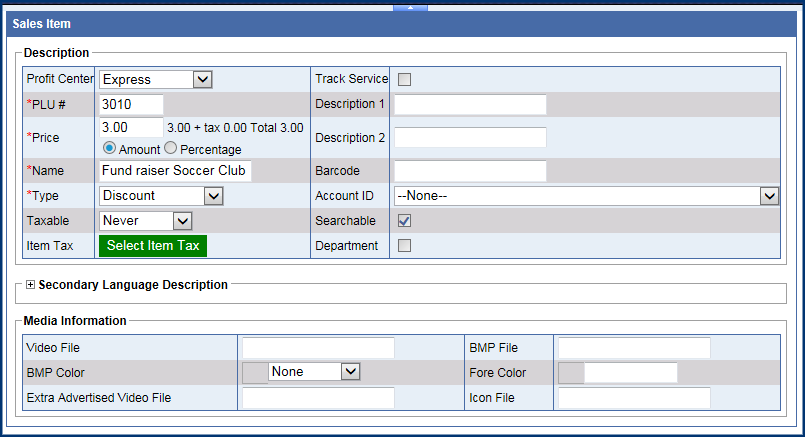Tick the Department checkbox
Screen dimensions: 805x437
(x=405, y=245)
